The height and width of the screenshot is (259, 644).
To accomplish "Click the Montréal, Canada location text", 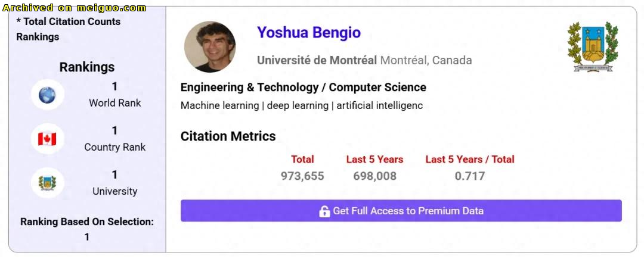I will tap(426, 61).
